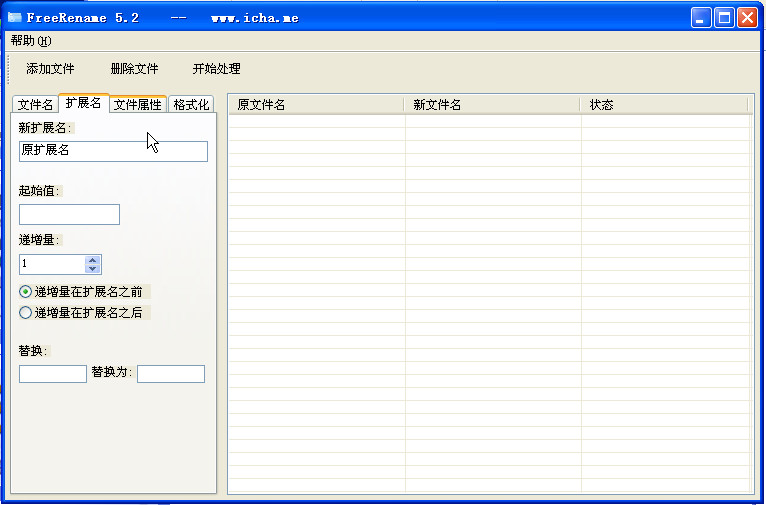Open the 帮助(H) menu
Screen dimensions: 766x505
click(x=31, y=41)
